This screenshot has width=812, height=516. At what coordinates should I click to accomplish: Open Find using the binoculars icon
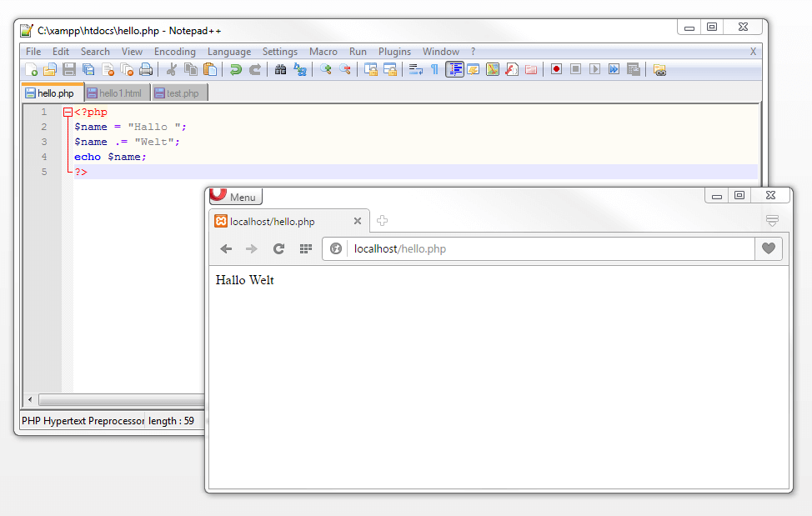click(281, 69)
